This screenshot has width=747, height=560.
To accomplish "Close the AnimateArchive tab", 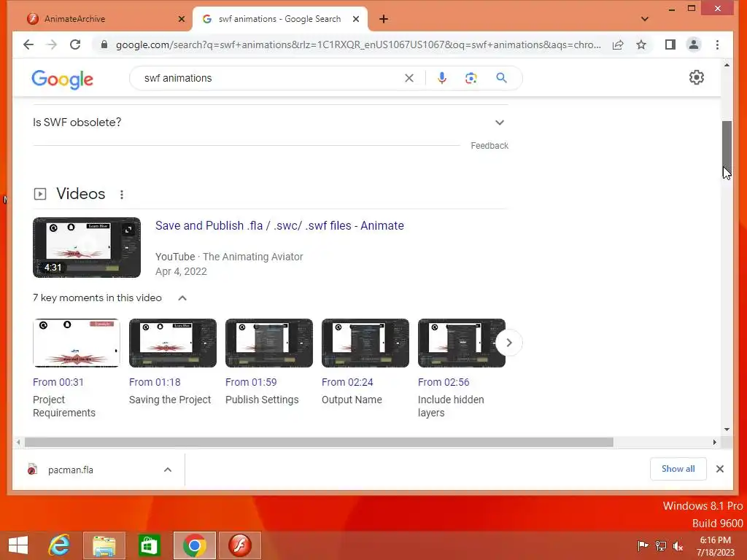I will [182, 19].
